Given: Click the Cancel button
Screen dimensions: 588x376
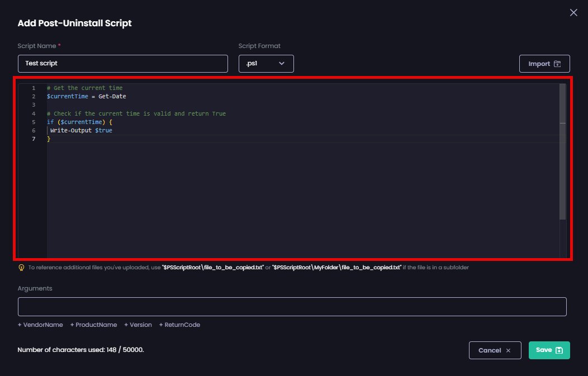Looking at the screenshot, I should (x=495, y=350).
